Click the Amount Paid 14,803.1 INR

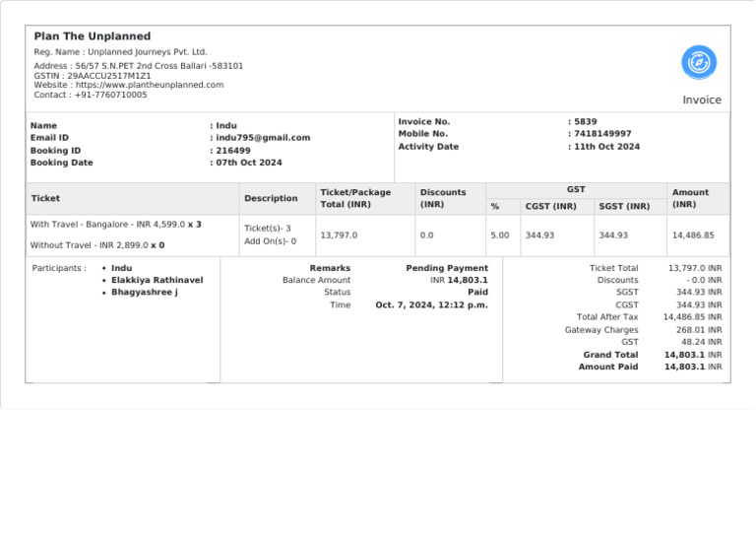tap(692, 368)
